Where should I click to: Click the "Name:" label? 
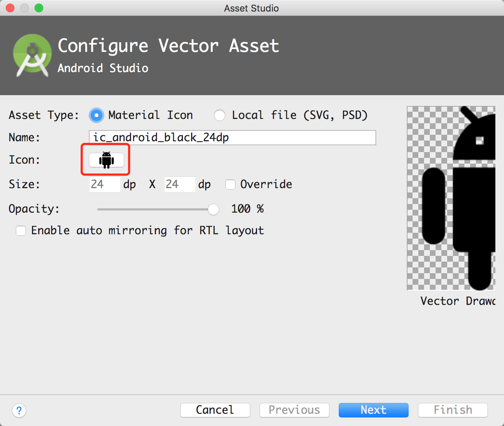24,138
